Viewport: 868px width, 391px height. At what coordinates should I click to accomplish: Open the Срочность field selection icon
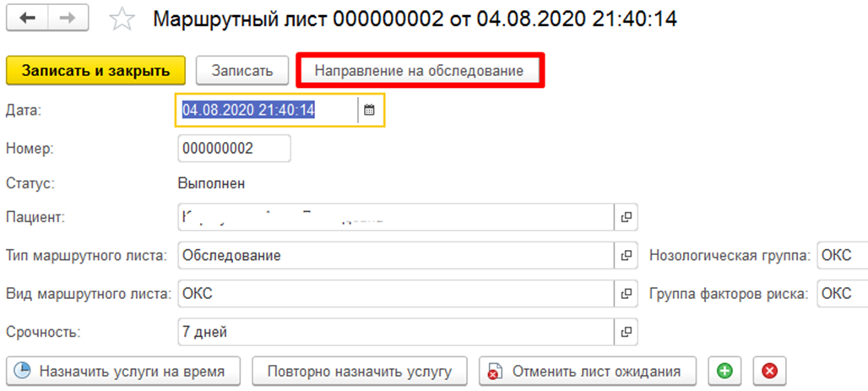pyautogui.click(x=626, y=331)
